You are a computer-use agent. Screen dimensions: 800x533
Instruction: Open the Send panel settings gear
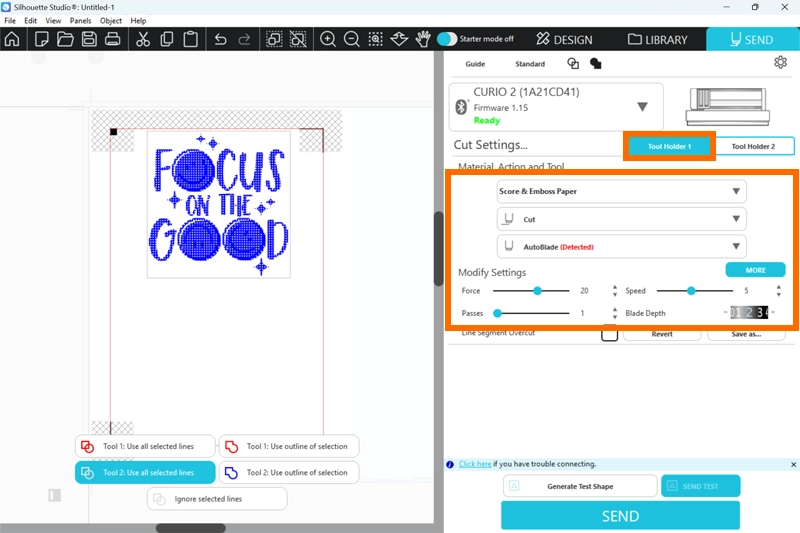click(x=780, y=63)
